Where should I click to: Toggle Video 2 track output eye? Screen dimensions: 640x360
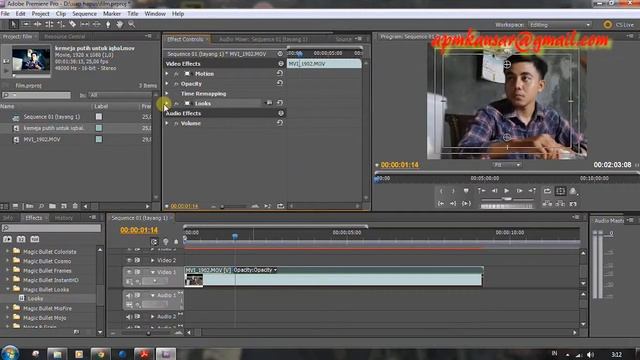point(129,260)
